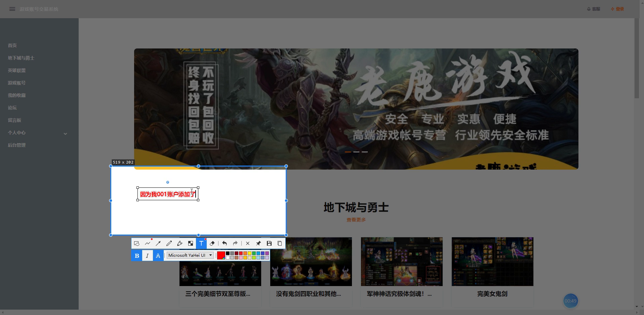The width and height of the screenshot is (644, 315).
Task: Open the 完美女鬼剑 listing title
Action: pos(492,294)
